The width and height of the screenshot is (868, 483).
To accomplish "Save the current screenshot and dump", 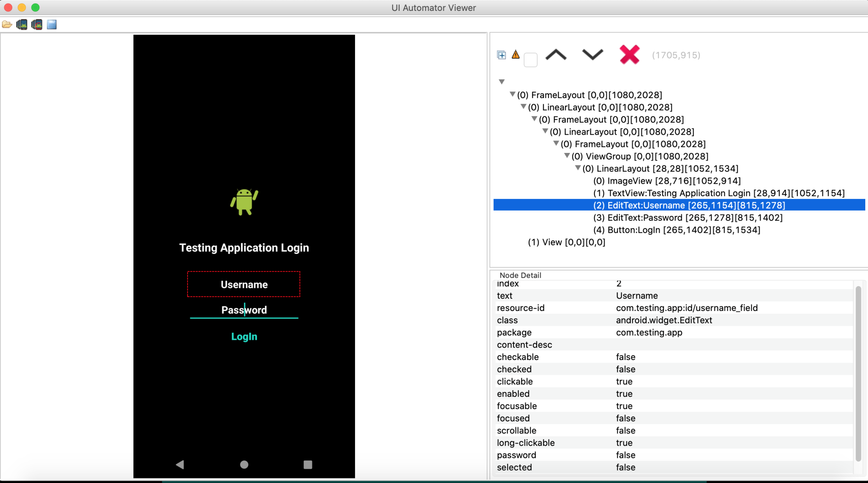I will (x=52, y=25).
